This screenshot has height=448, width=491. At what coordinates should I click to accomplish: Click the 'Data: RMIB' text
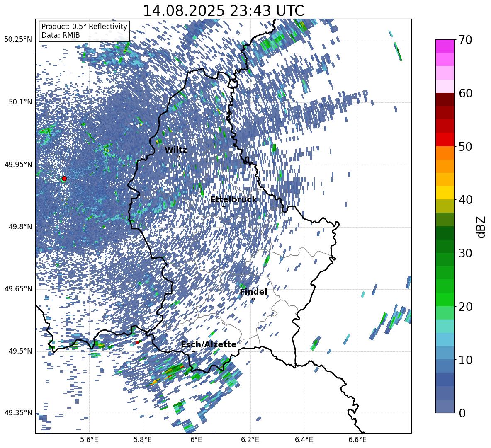pos(61,35)
